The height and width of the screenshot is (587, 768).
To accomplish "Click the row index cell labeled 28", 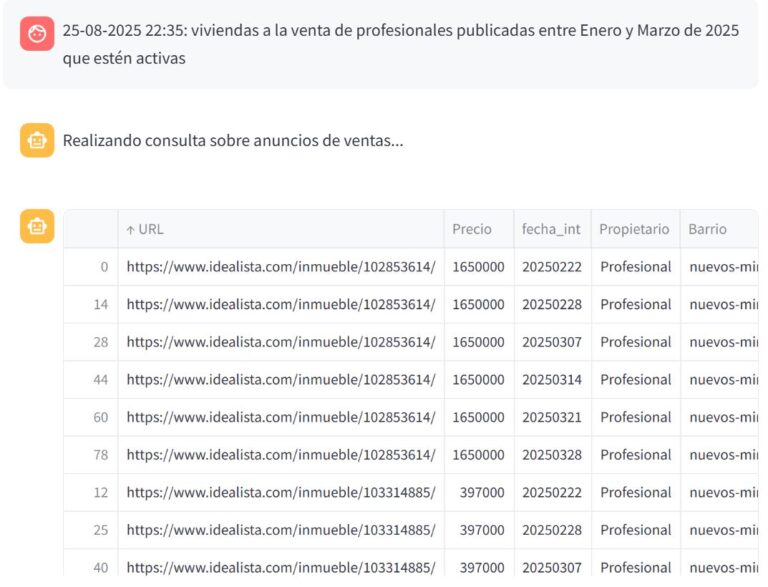I will [100, 342].
